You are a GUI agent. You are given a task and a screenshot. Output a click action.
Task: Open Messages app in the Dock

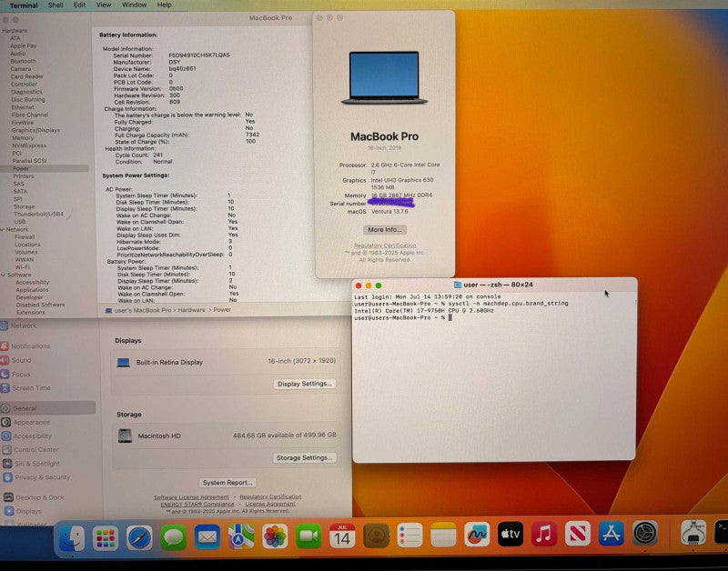pyautogui.click(x=173, y=537)
